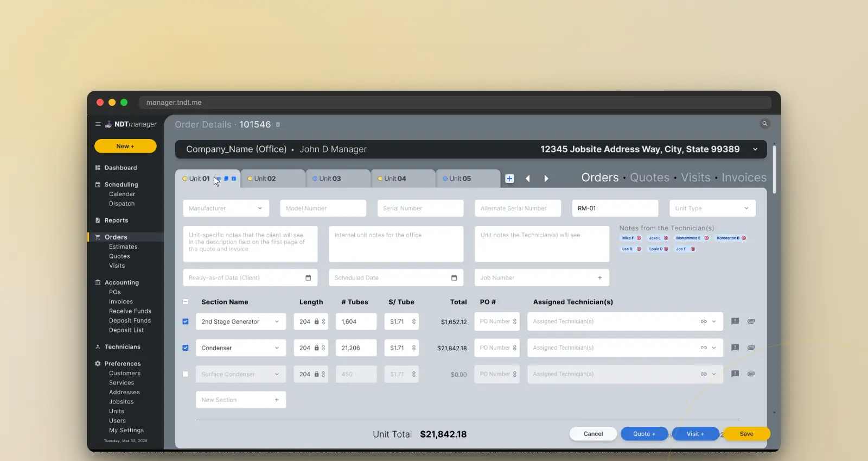Expand technician list for 2nd Stage Generator
Viewport: 868px width, 461px height.
[x=714, y=321]
